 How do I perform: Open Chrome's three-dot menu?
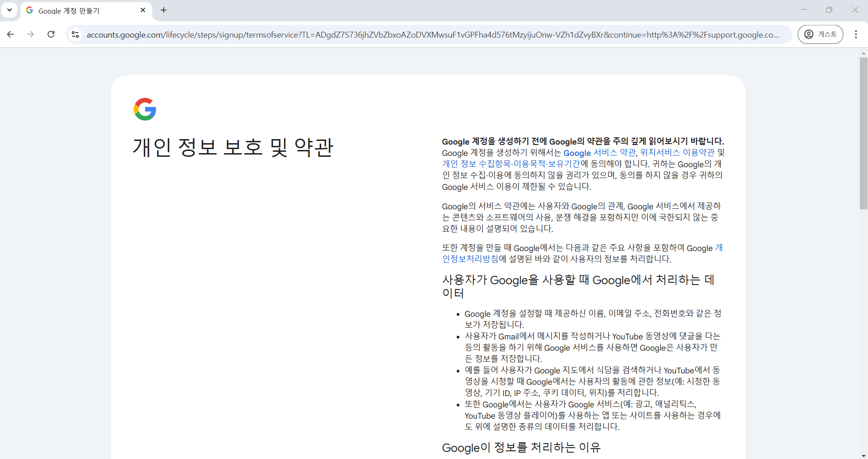[x=856, y=34]
